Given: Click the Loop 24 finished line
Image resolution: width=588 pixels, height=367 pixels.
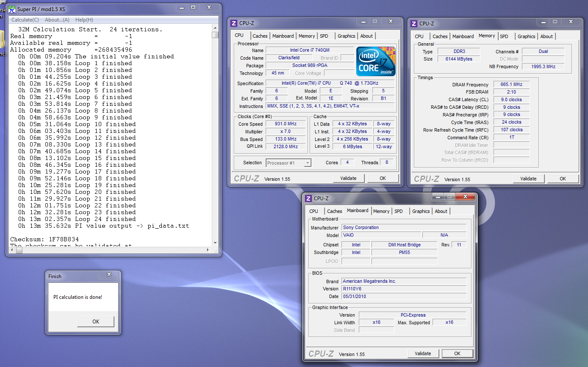Looking at the screenshot, I should [77, 219].
